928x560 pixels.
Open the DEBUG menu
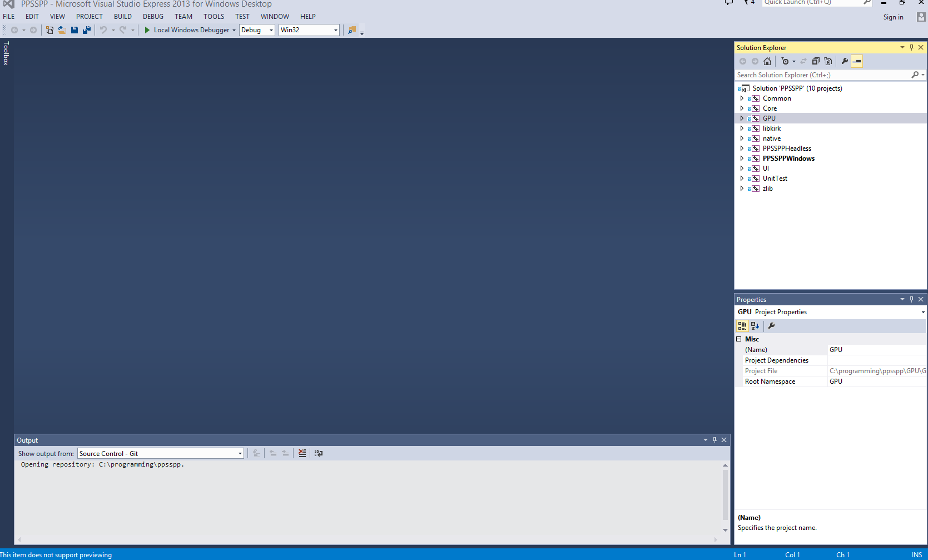point(153,17)
